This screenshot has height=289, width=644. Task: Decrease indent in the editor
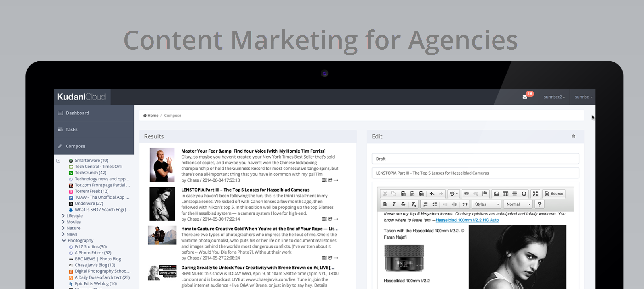coord(445,204)
